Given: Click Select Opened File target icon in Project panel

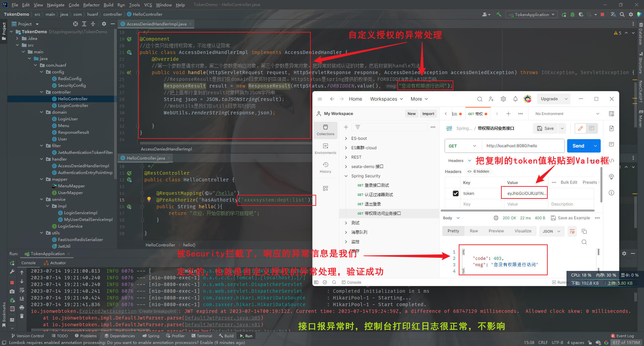Looking at the screenshot, I should pos(76,24).
